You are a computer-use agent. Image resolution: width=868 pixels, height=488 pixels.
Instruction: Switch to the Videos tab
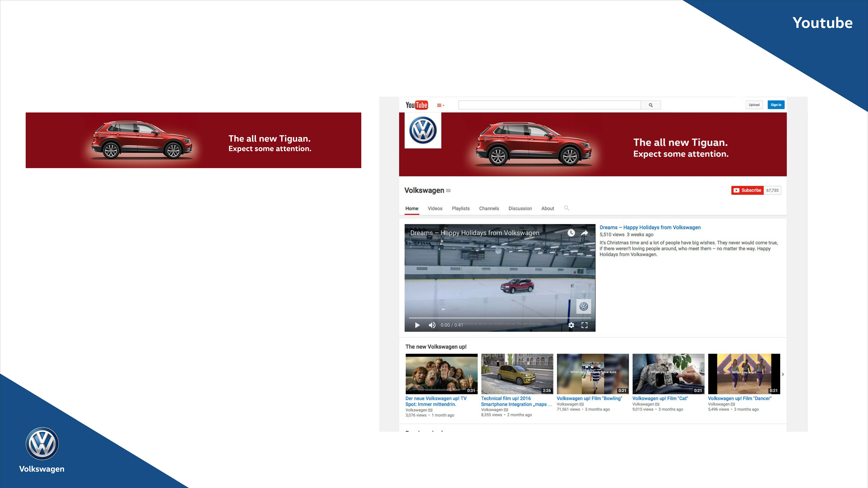click(x=435, y=209)
